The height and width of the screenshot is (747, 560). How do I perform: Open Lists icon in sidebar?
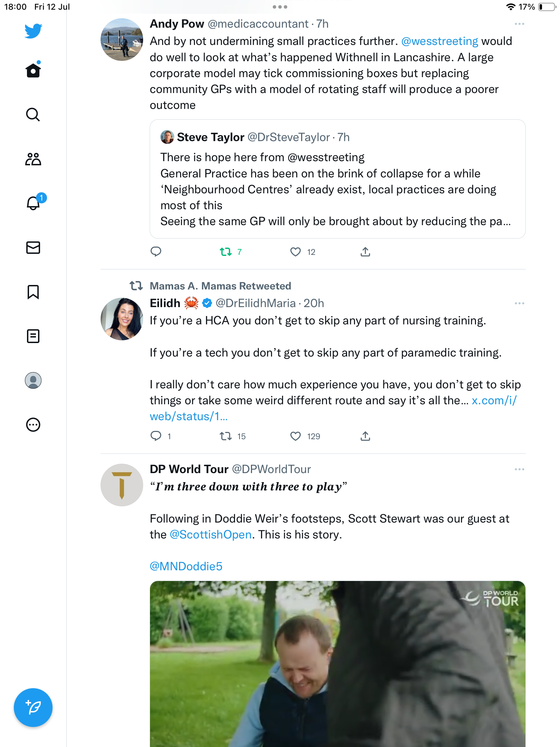pyautogui.click(x=33, y=336)
